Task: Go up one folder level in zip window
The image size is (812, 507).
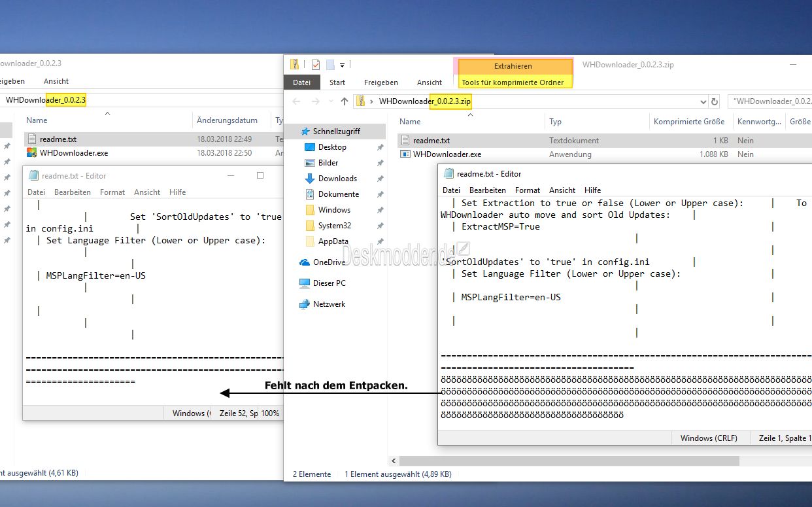Action: pos(345,101)
